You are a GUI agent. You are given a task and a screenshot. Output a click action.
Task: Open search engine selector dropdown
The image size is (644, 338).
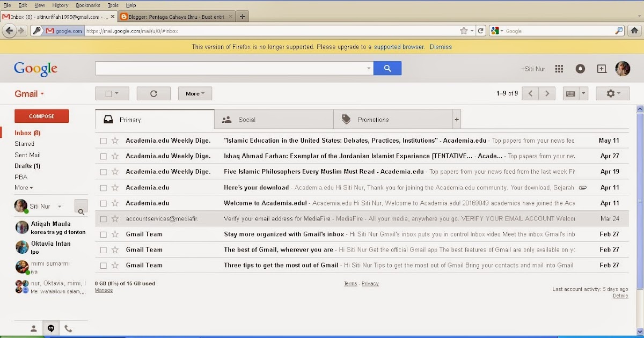497,31
